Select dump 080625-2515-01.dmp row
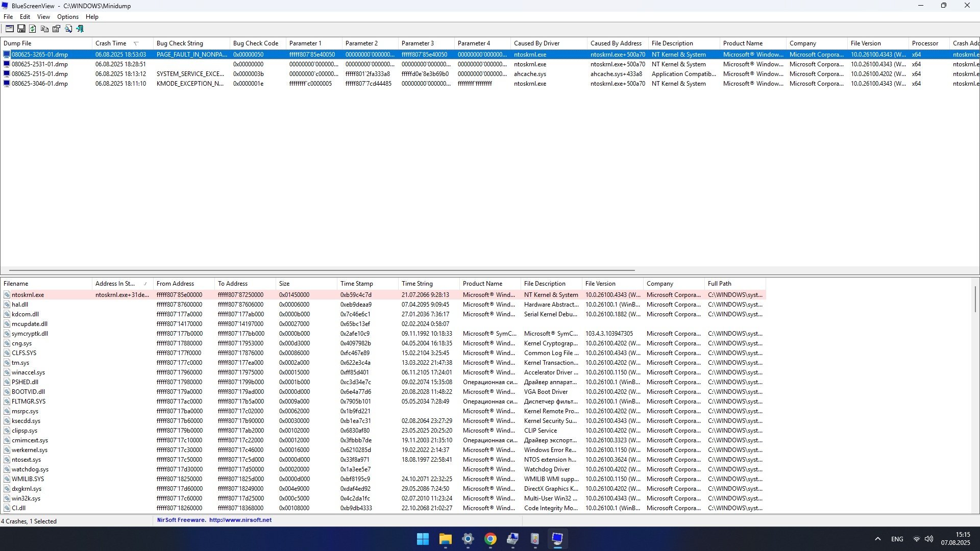This screenshot has height=551, width=980. point(490,74)
